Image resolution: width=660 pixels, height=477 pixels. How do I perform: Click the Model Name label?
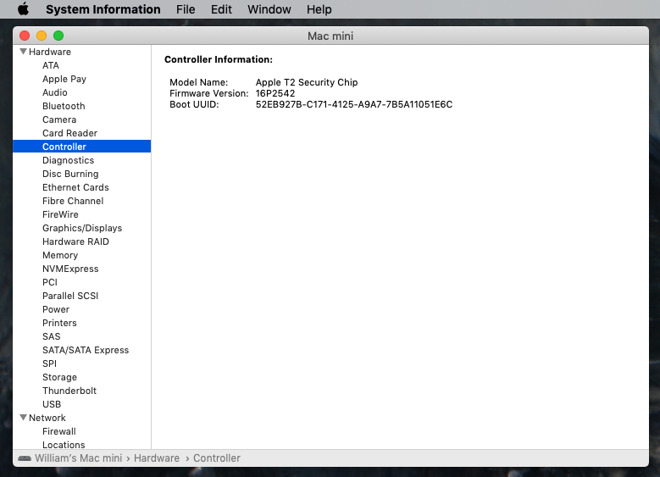tap(199, 82)
